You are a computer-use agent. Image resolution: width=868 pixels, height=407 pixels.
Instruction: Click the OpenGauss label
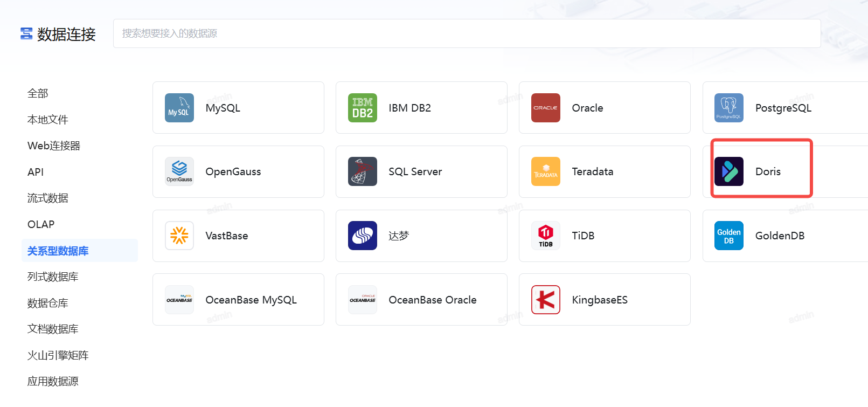[x=233, y=171]
